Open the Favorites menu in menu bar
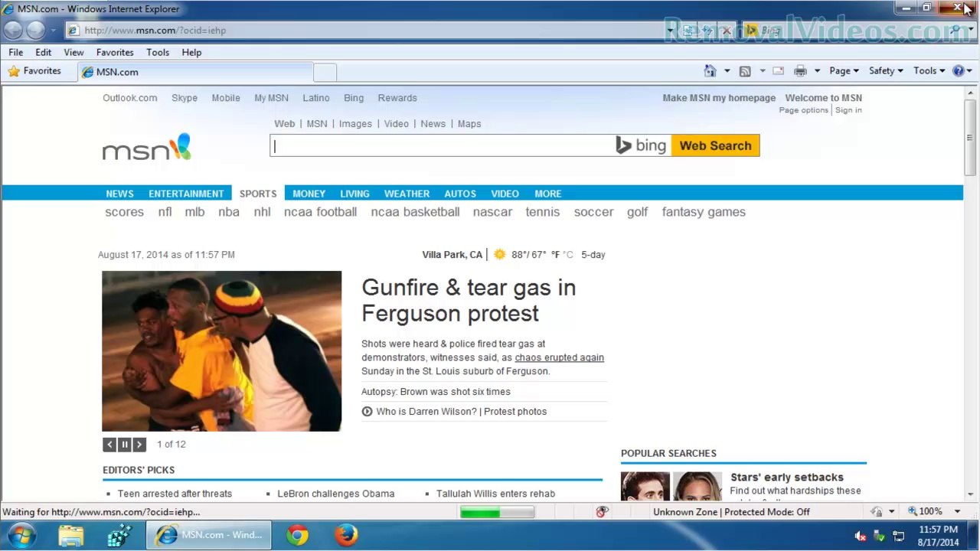 coord(115,52)
